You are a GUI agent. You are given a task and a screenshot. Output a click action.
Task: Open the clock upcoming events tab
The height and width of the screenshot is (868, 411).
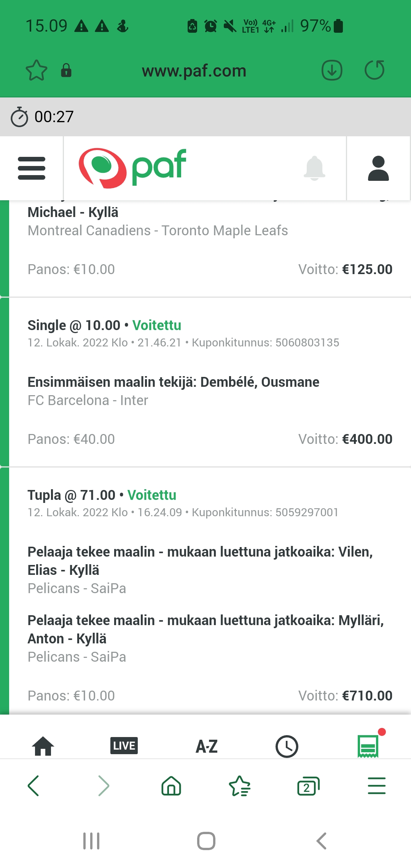pos(287,746)
